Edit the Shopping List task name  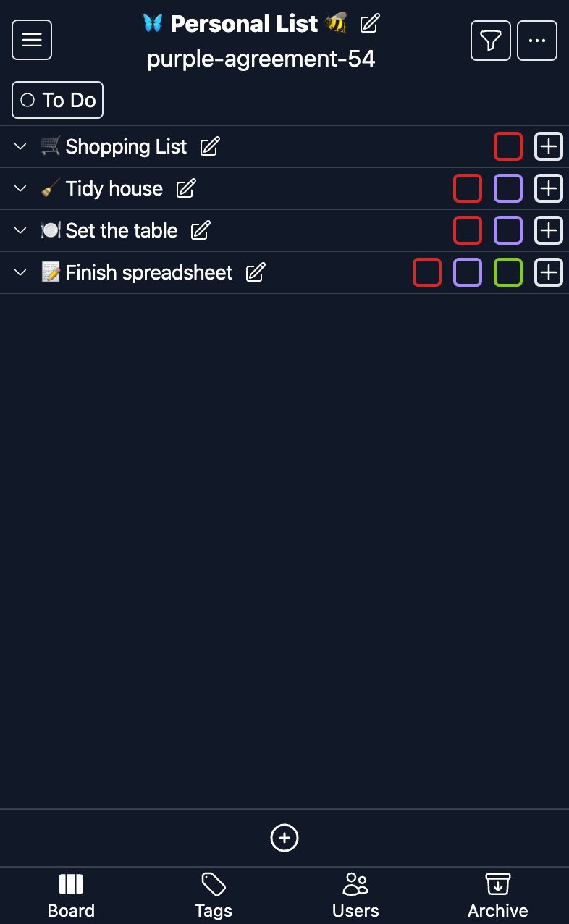pos(210,146)
